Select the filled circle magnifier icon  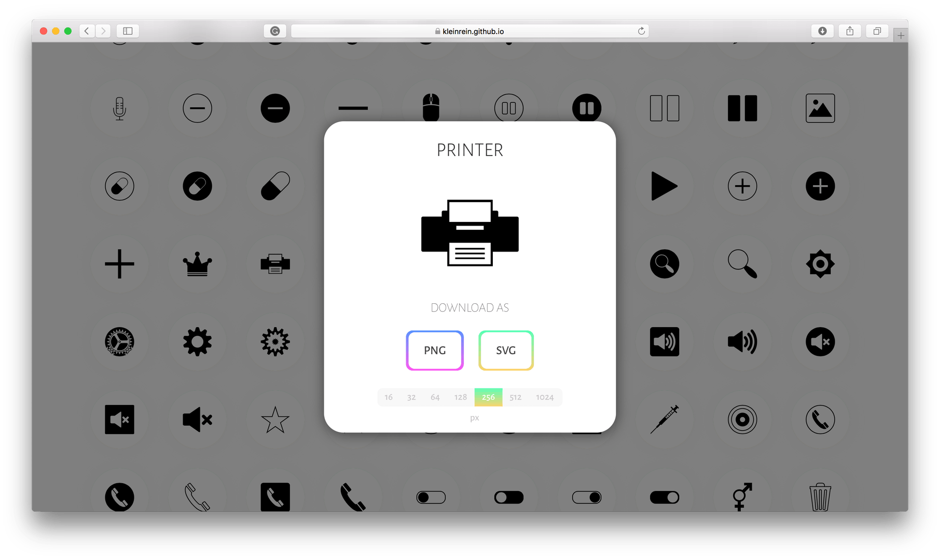coord(665,264)
